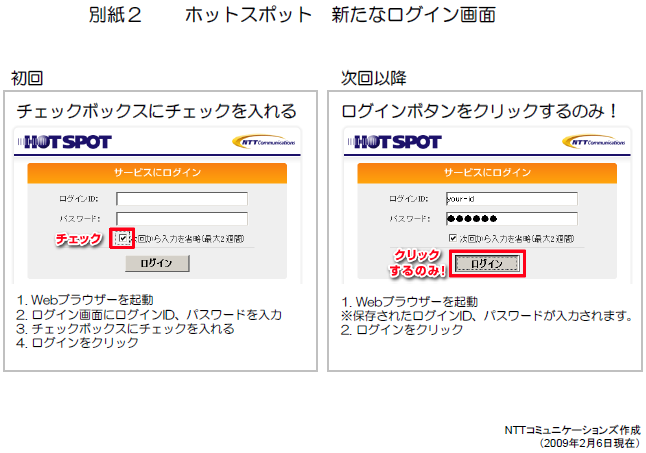Viewport: 646px width, 453px height.
Task: Click step 4. ログインをクリック
Action: [77, 343]
